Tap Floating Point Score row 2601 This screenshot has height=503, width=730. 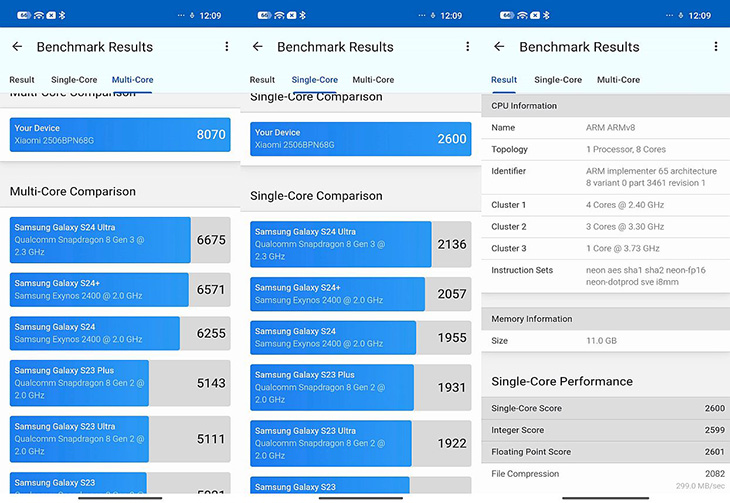[x=605, y=452]
